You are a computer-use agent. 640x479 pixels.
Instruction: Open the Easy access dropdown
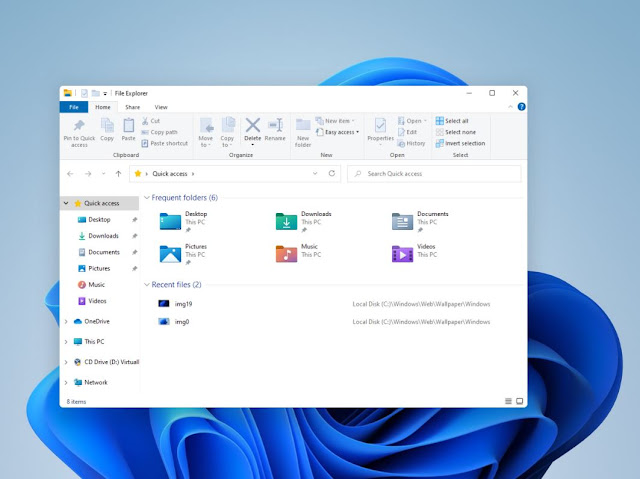coord(338,132)
